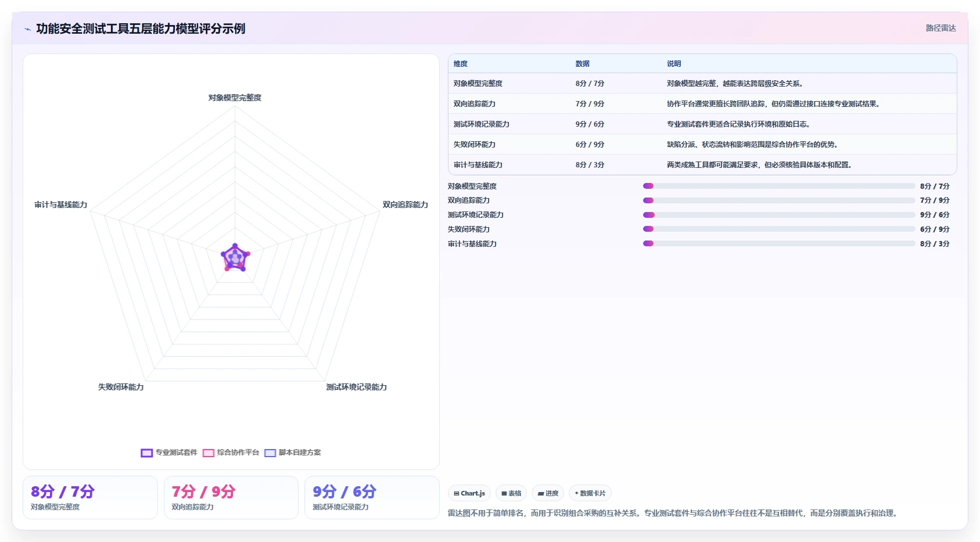Select table cell 测试环境记录能力
The image size is (980, 542).
482,124
